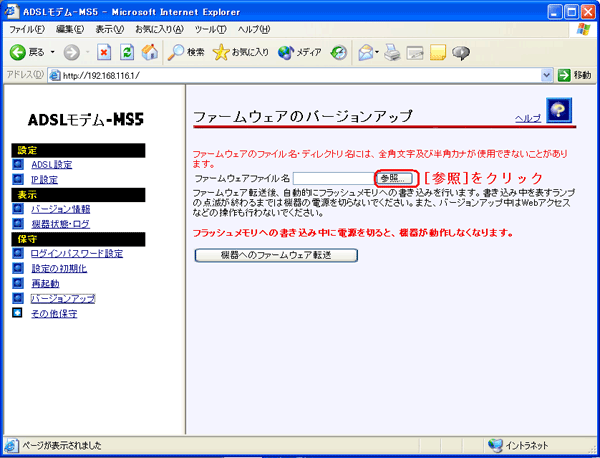This screenshot has width=600, height=458.
Task: Open the IP設定 link
Action: 44,179
